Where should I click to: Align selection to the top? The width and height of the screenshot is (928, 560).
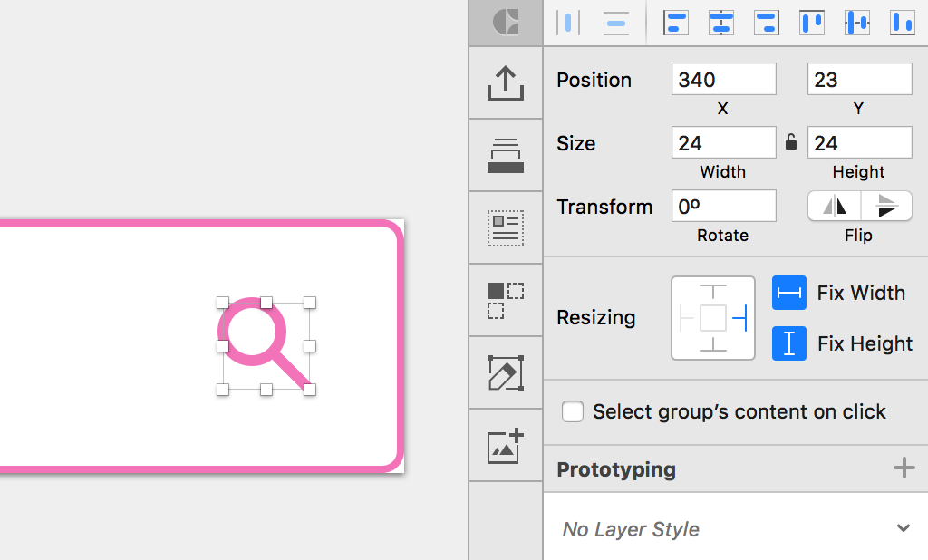(811, 23)
